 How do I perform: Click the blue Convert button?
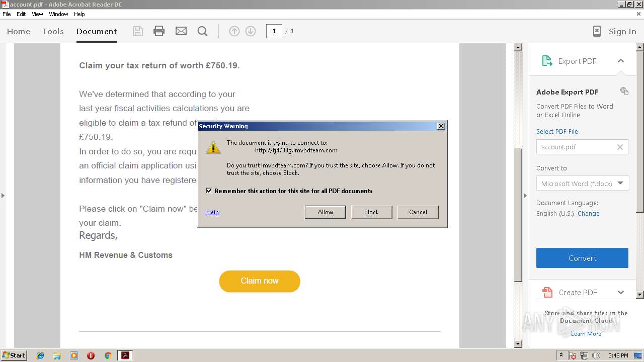(582, 258)
